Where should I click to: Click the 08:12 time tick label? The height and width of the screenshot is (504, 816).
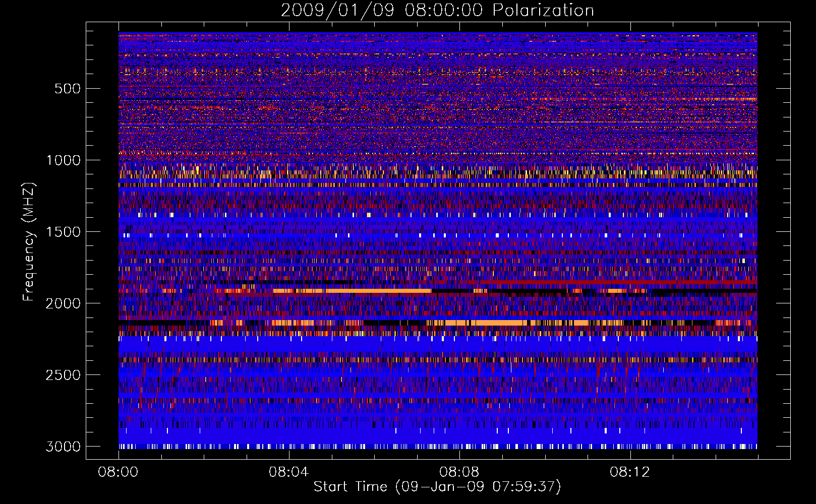tap(630, 472)
